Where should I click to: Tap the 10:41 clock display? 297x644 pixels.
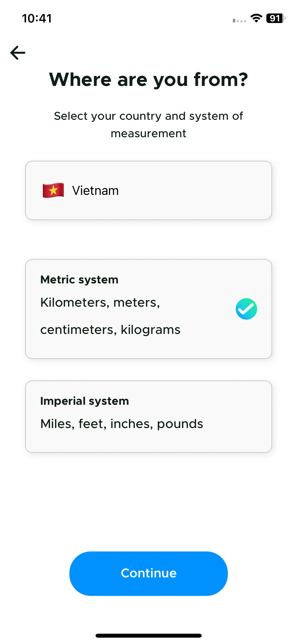point(37,19)
